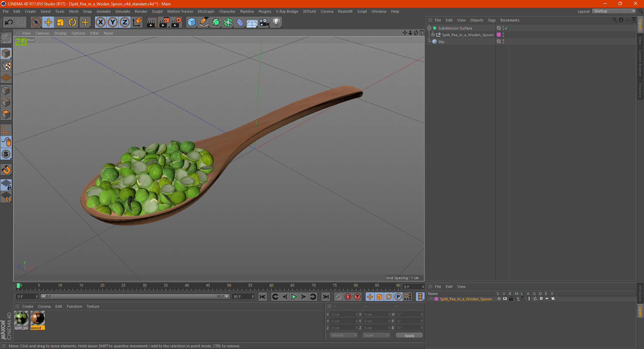Select the wood material thumbnail
This screenshot has width=644, height=349.
pos(38,320)
